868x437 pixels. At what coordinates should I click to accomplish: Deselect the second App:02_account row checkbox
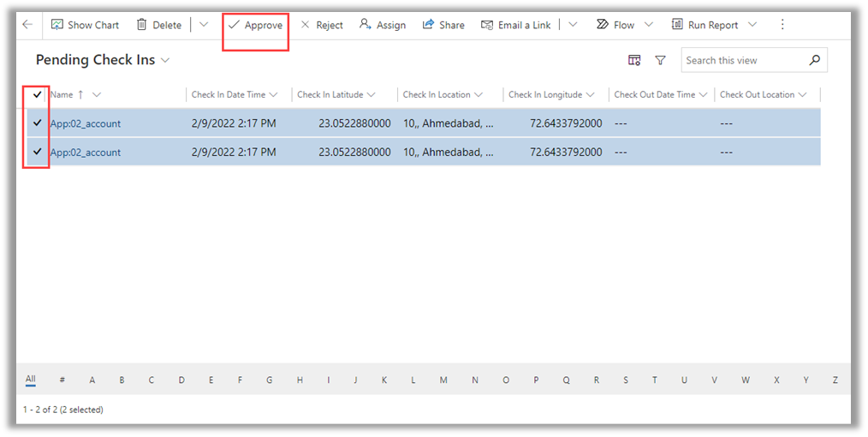(38, 152)
